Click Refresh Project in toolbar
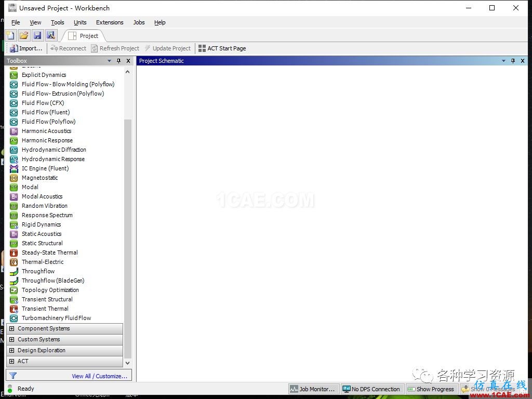The width and height of the screenshot is (532, 399). pyautogui.click(x=115, y=48)
